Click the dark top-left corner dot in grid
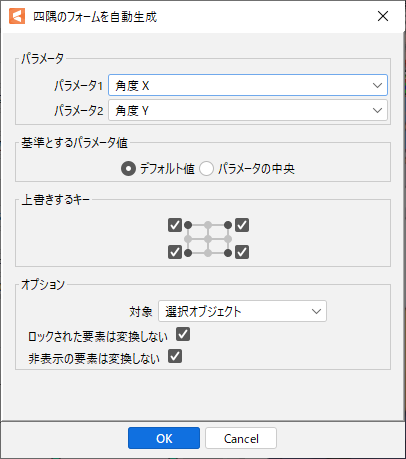406x459 pixels. pyautogui.click(x=188, y=225)
